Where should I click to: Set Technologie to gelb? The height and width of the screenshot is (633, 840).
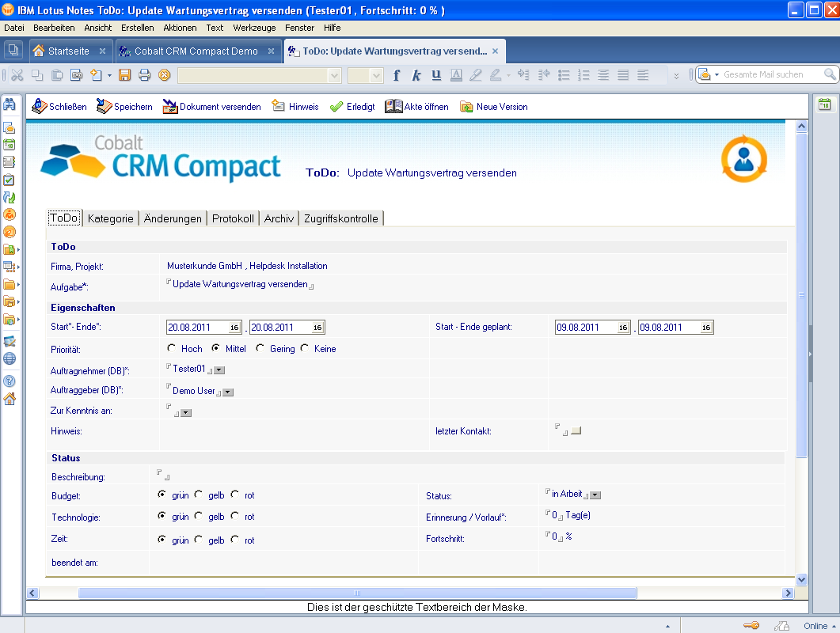[198, 516]
